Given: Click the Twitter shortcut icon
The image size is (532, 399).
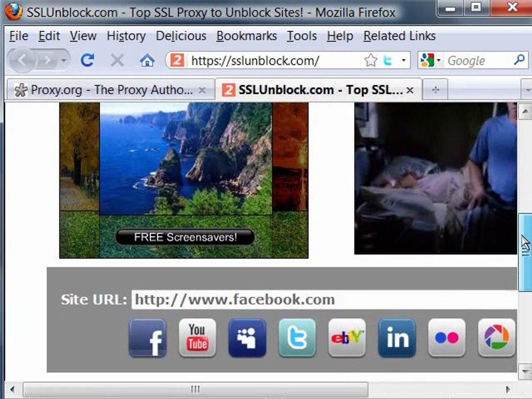Looking at the screenshot, I should tap(297, 338).
